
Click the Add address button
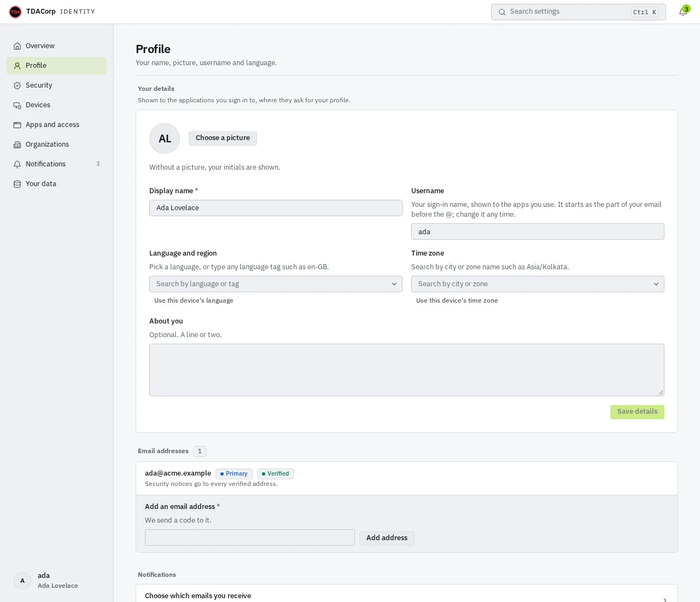click(387, 539)
